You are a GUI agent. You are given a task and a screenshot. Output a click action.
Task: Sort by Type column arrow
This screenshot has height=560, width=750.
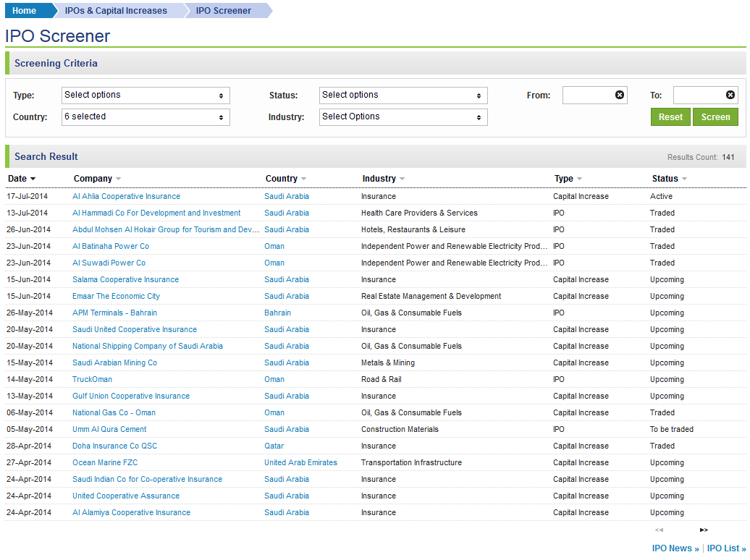click(x=580, y=179)
